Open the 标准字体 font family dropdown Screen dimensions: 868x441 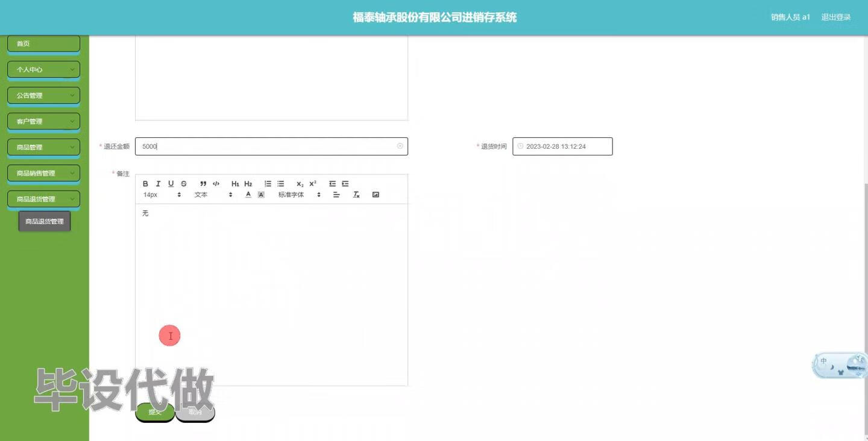click(299, 195)
